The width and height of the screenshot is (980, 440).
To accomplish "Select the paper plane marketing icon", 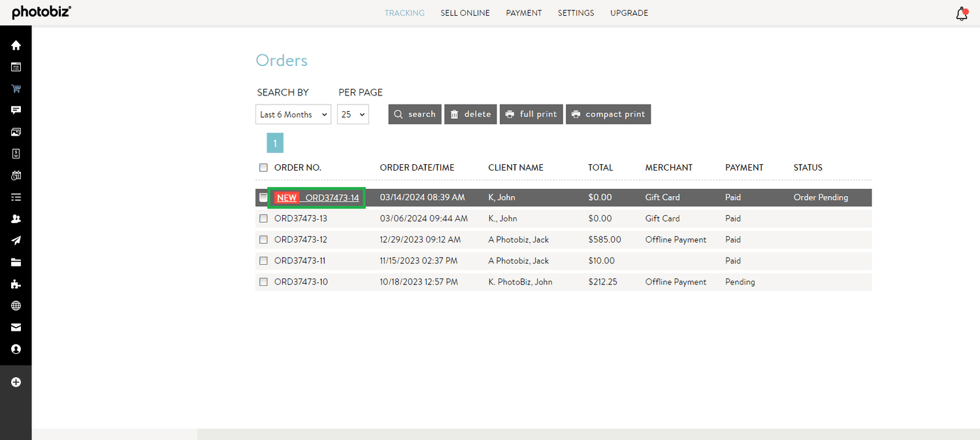I will [16, 240].
